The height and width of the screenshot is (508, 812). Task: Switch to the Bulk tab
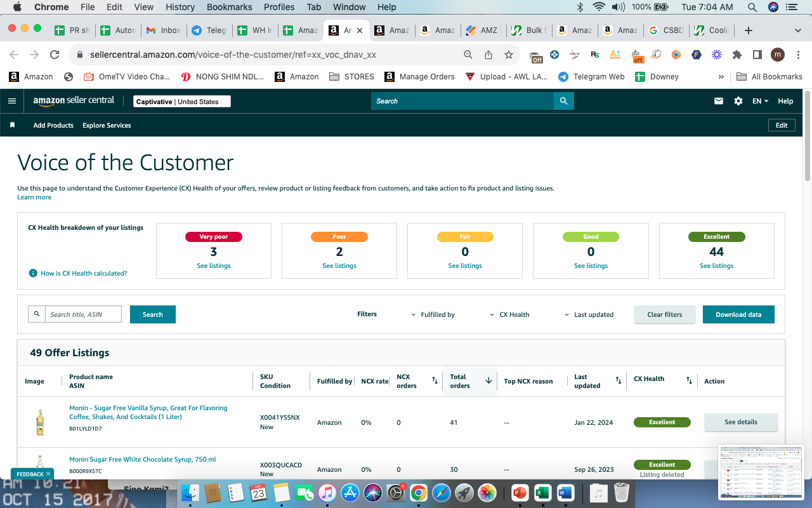pyautogui.click(x=529, y=30)
